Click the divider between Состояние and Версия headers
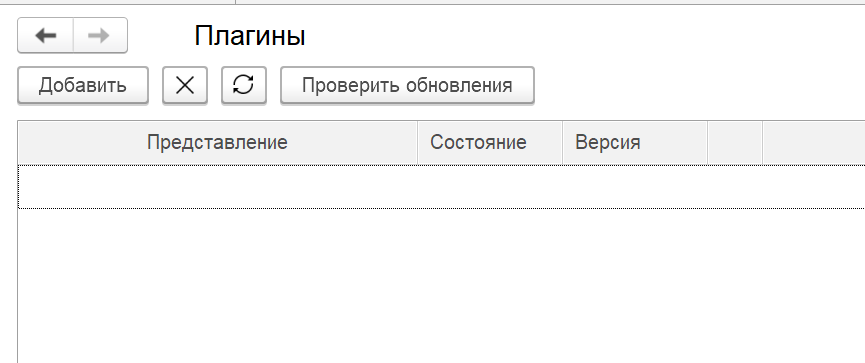Screen dimensions: 865x363 click(x=562, y=142)
